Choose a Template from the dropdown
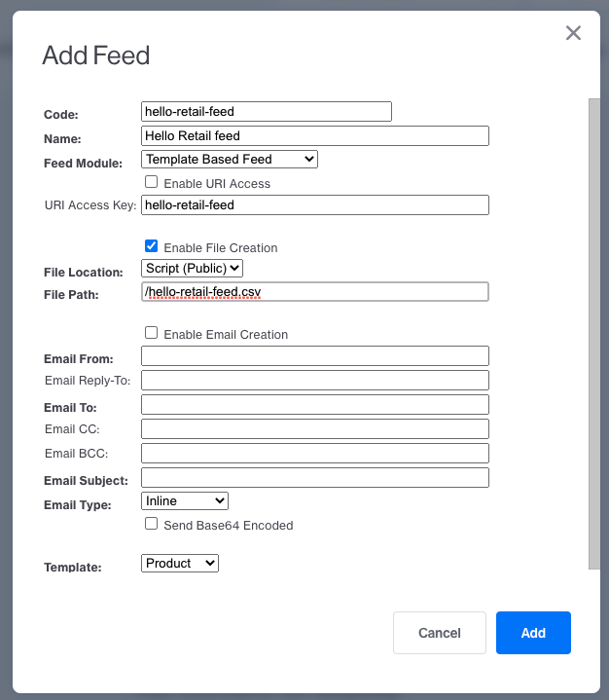Screen dimensions: 609x700 tap(180, 563)
